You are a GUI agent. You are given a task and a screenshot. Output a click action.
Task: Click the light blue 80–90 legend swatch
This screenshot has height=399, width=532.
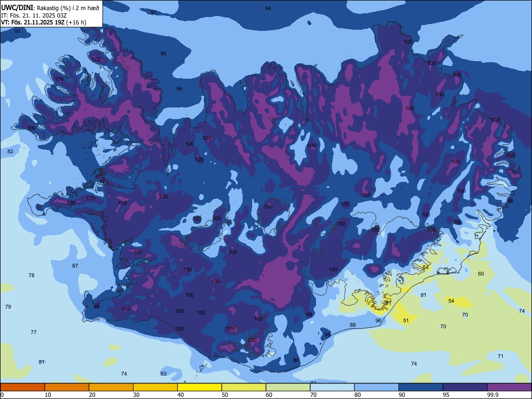pos(377,387)
